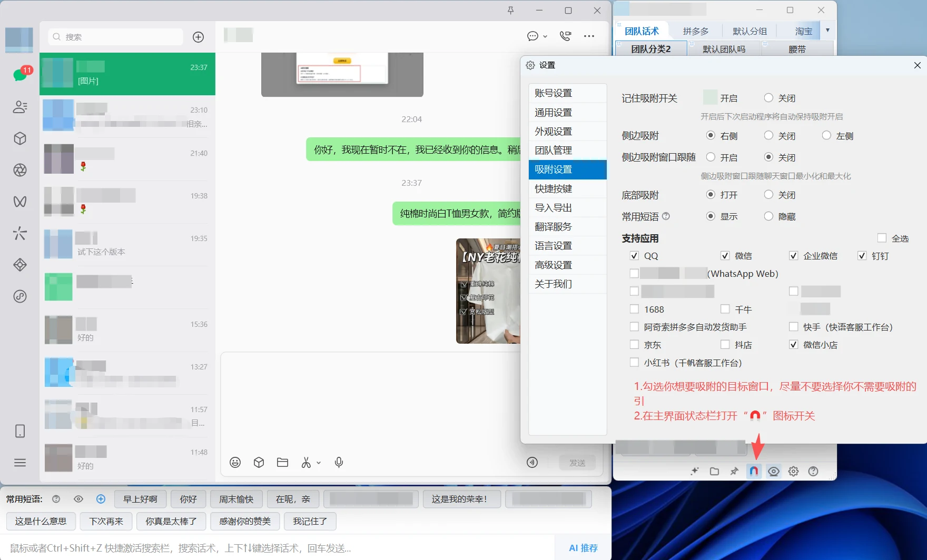The width and height of the screenshot is (927, 560).
Task: Toggle the magnet snap icon in status bar
Action: tap(754, 471)
